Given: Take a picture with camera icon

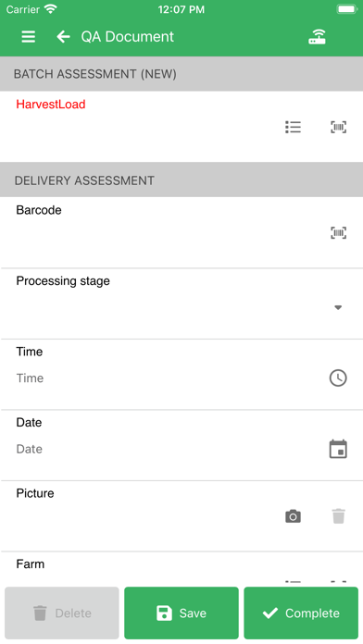Looking at the screenshot, I should coord(294,516).
